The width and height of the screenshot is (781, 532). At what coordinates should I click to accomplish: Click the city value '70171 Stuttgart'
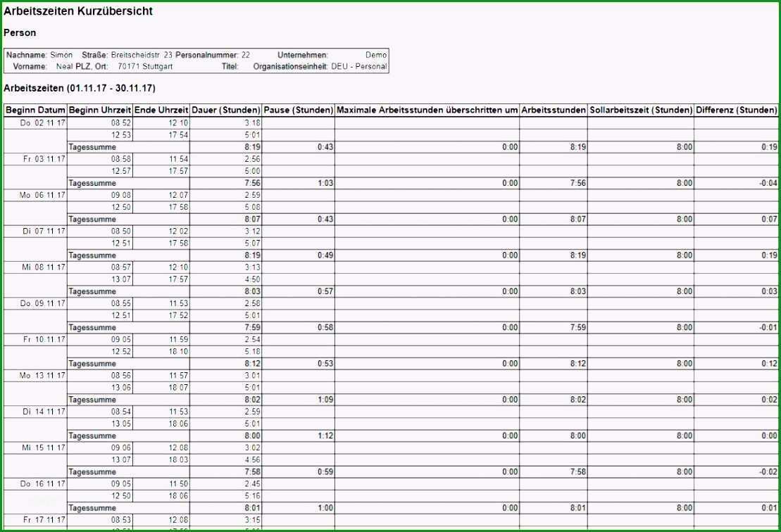[x=145, y=66]
